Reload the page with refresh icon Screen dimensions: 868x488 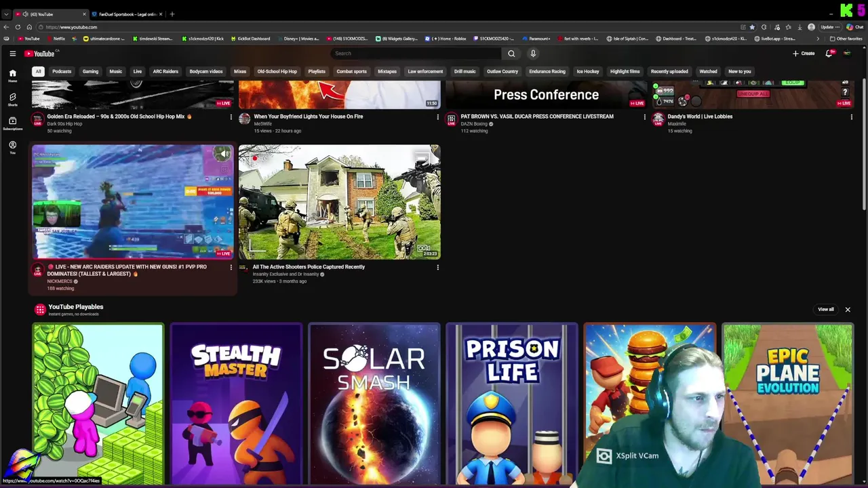[17, 27]
